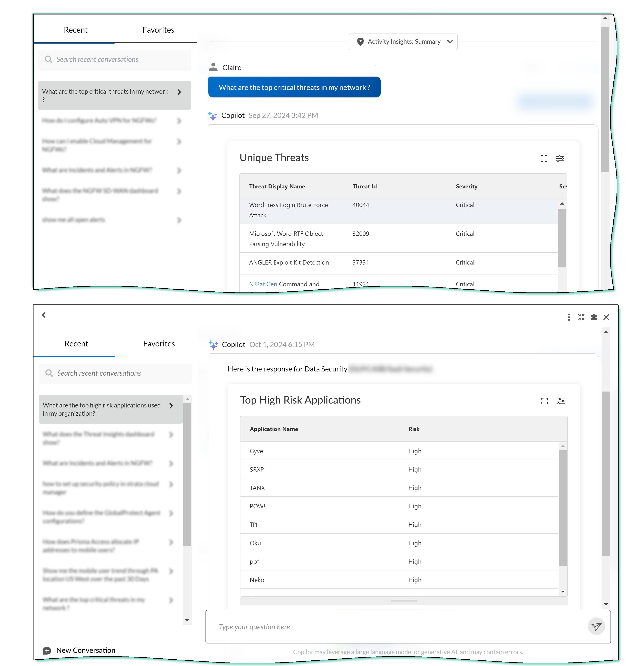Switch to the Favorites tab in the upper panel
This screenshot has height=666, width=644.
158,30
